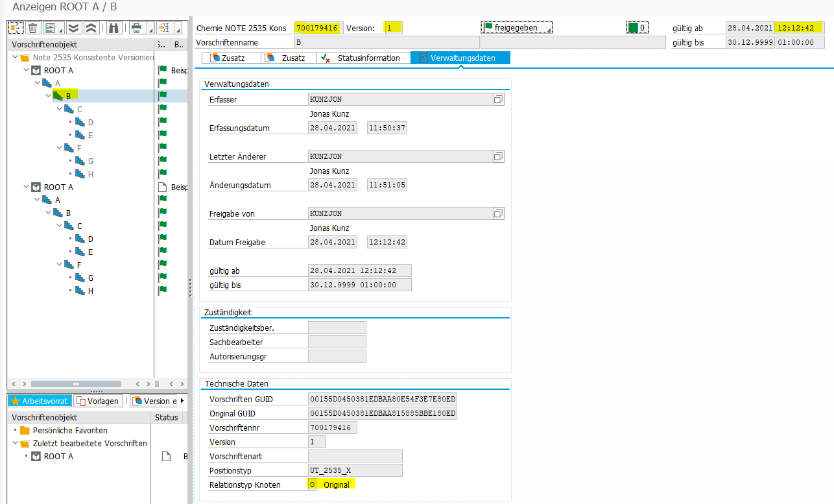
Task: Switch to the Statusinformation tab
Action: (x=368, y=58)
